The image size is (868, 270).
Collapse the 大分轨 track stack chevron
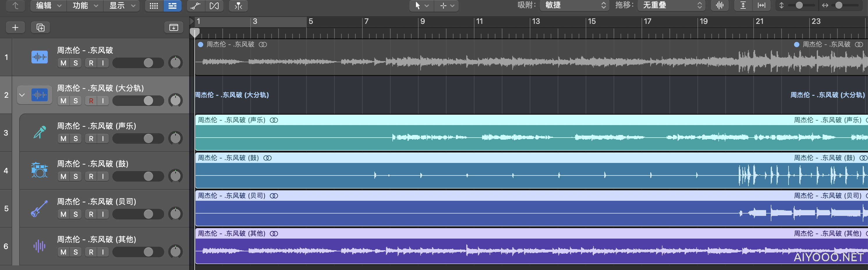coord(22,95)
